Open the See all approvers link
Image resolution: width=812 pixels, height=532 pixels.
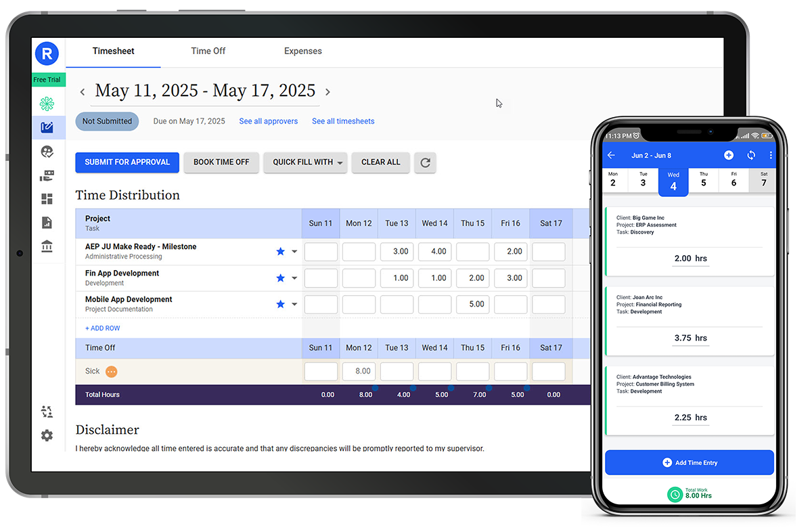(x=268, y=120)
